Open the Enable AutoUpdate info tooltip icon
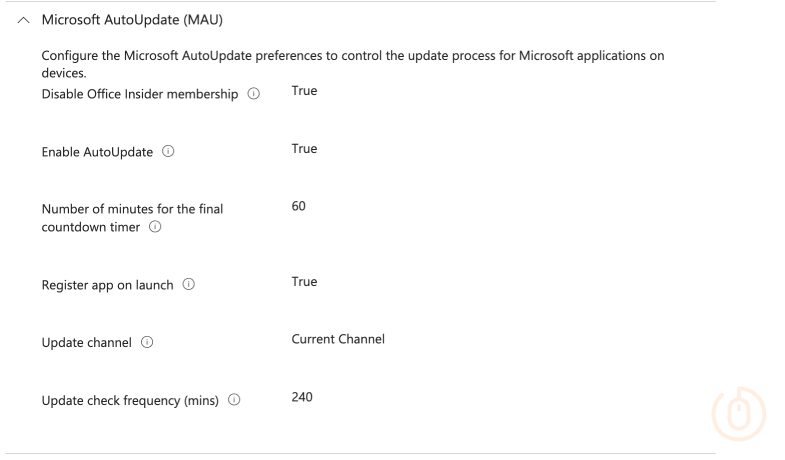The width and height of the screenshot is (785, 460). 168,152
